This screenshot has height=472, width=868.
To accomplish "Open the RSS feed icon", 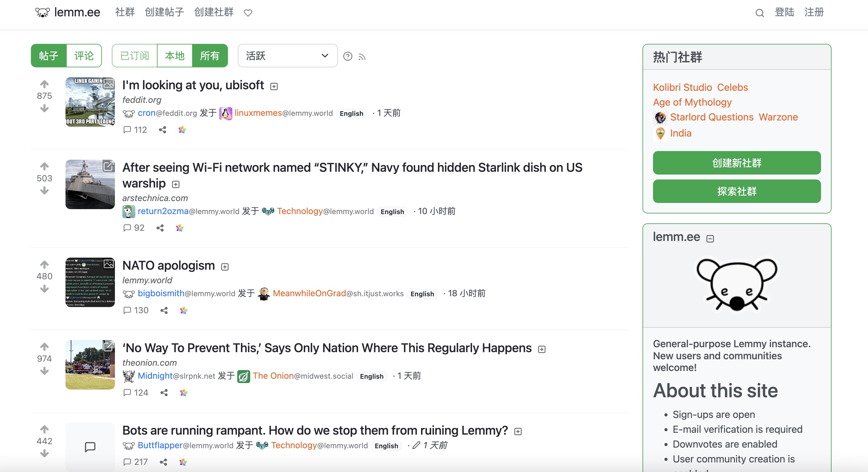I will tap(362, 57).
